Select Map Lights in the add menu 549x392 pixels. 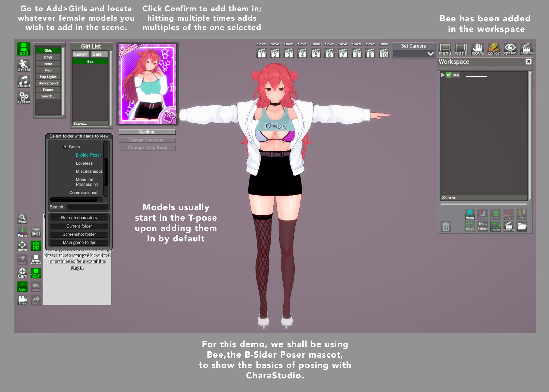(x=48, y=77)
